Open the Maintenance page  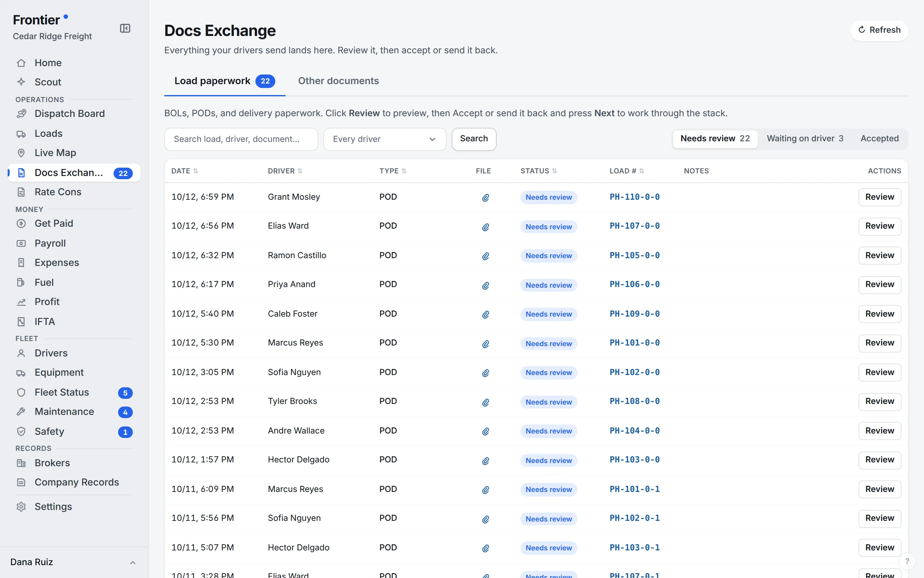click(74, 411)
